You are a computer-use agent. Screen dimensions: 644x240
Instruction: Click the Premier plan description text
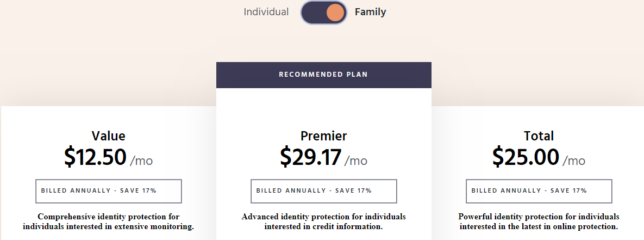click(324, 221)
